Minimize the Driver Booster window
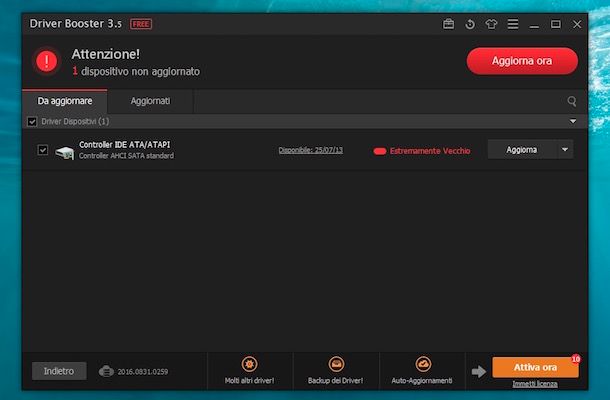 click(534, 25)
